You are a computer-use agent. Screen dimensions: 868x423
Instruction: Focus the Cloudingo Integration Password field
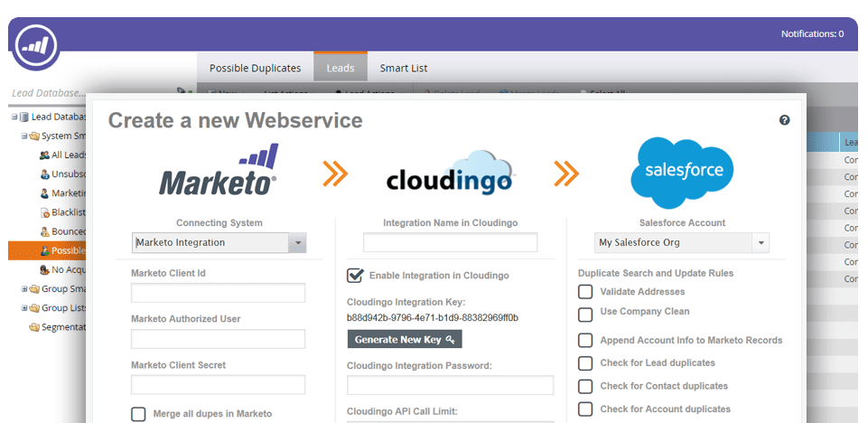click(450, 385)
